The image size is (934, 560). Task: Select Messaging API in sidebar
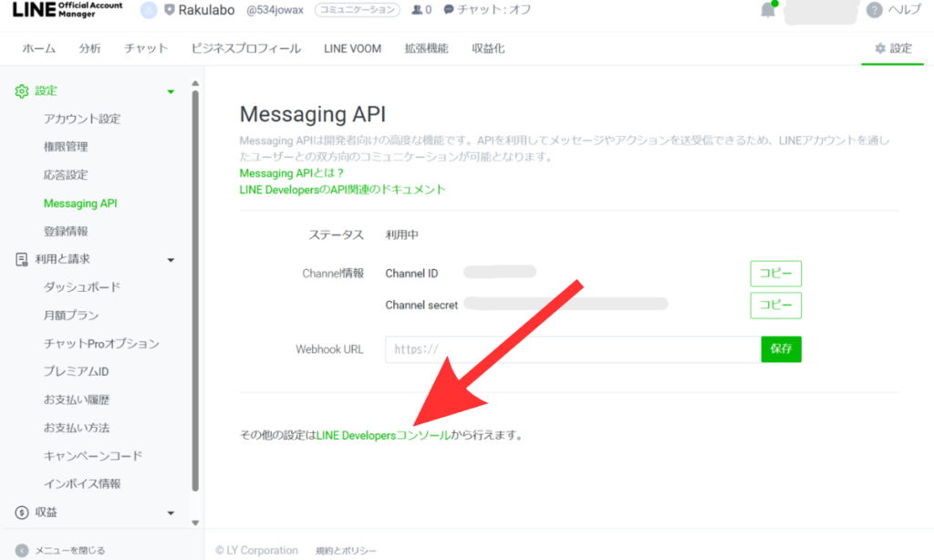coord(80,203)
